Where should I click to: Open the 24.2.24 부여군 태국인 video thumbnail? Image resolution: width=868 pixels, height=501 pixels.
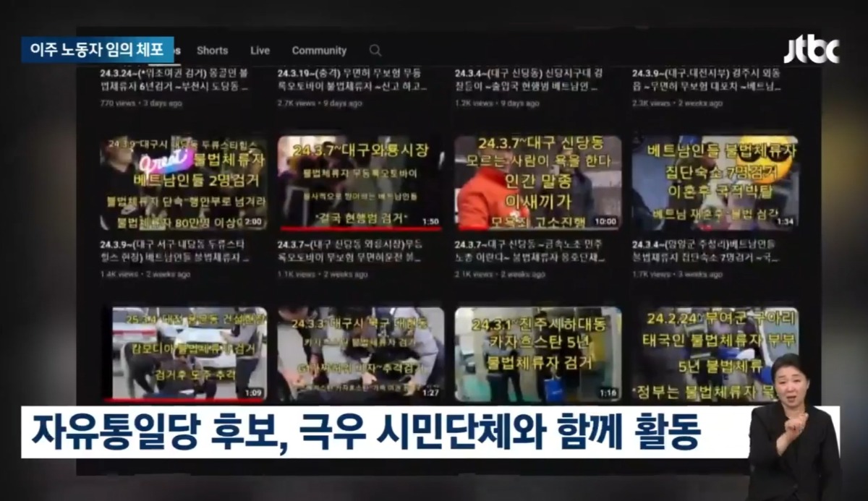click(715, 354)
